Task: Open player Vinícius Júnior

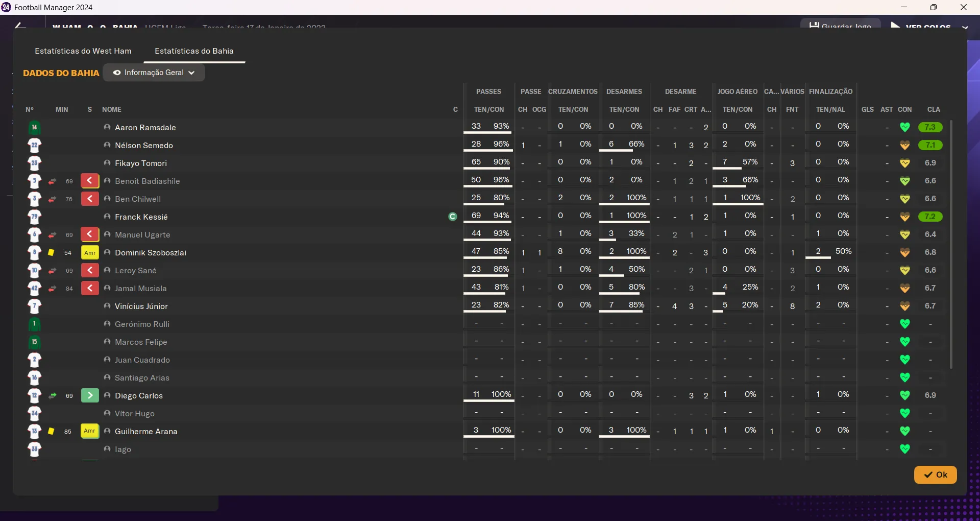Action: tap(141, 306)
